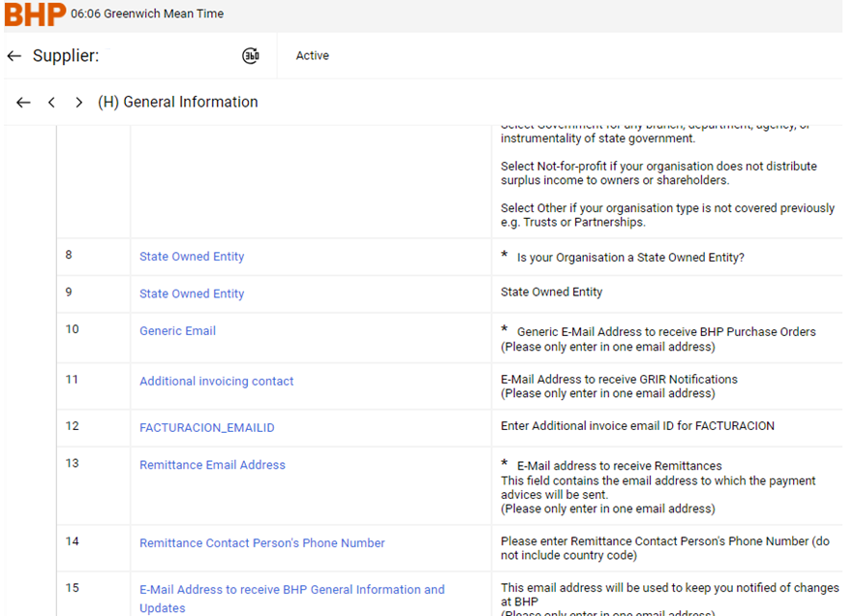Open Remittance Email Address link
Image resolution: width=856 pixels, height=616 pixels.
click(212, 465)
